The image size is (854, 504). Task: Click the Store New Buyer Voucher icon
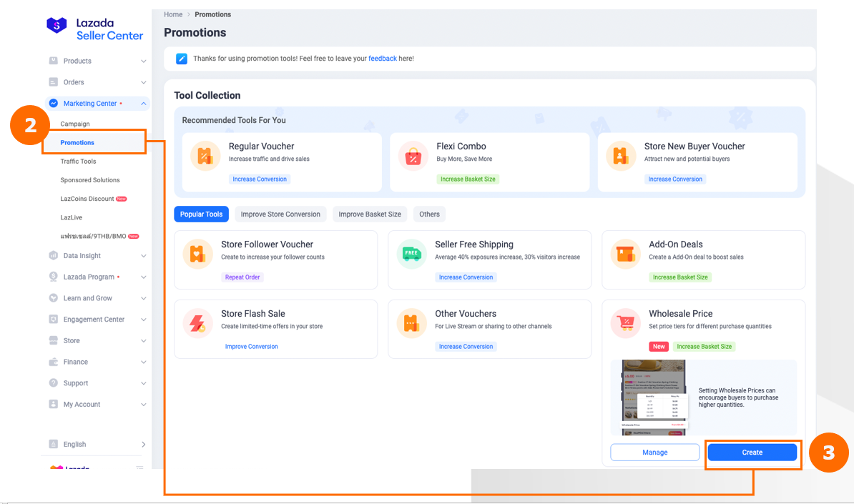(x=621, y=157)
